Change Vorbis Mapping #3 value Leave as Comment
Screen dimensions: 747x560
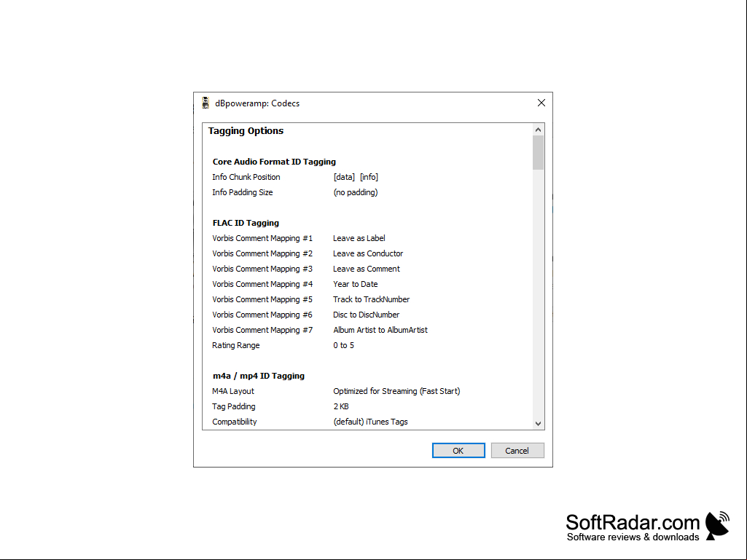pos(367,269)
